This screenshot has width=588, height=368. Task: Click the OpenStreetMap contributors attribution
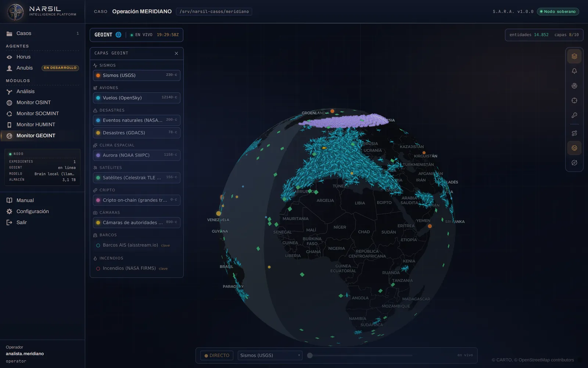coord(546,360)
